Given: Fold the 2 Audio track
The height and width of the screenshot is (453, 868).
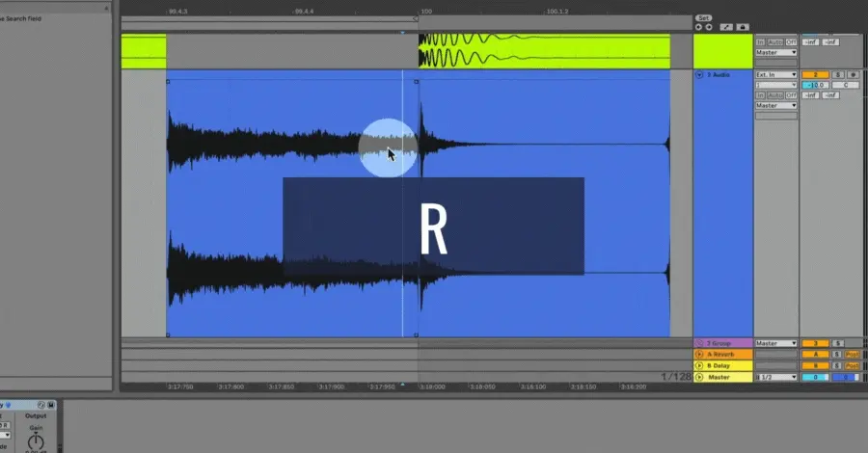Looking at the screenshot, I should point(699,74).
